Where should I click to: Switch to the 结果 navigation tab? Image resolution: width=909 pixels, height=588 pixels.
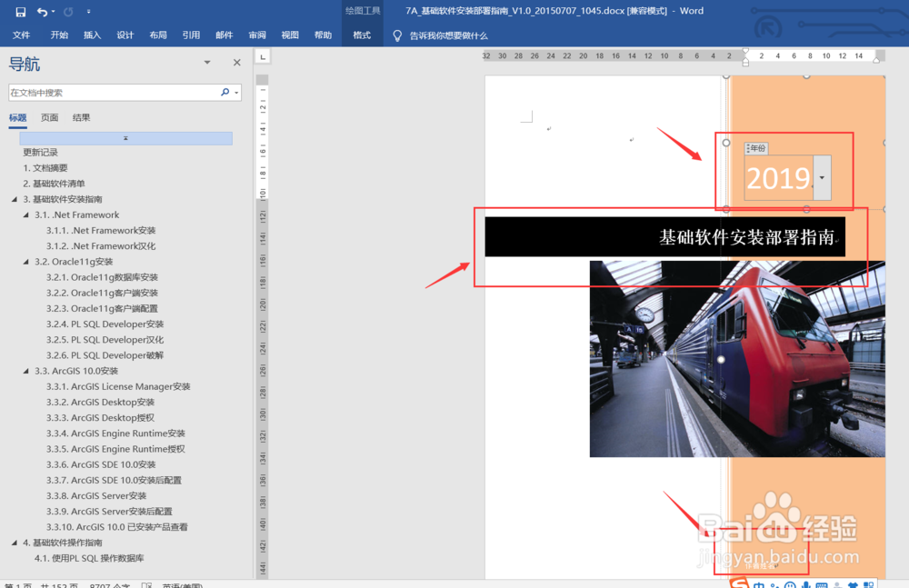pyautogui.click(x=81, y=118)
